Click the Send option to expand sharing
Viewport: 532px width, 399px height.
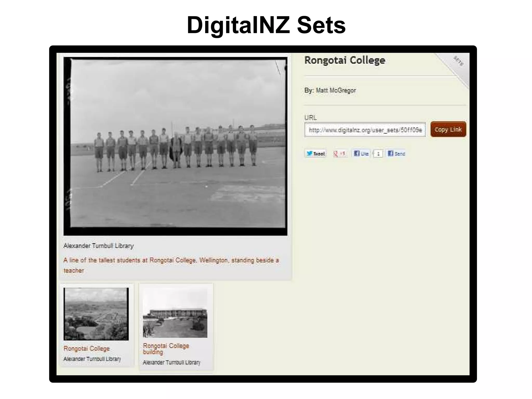pyautogui.click(x=395, y=154)
